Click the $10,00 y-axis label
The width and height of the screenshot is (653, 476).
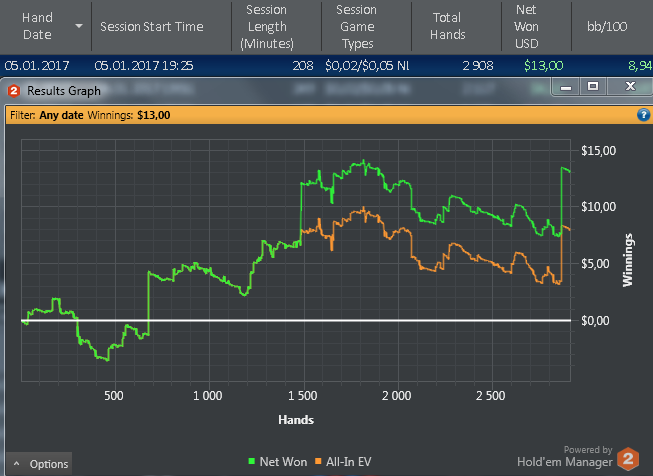coord(598,207)
